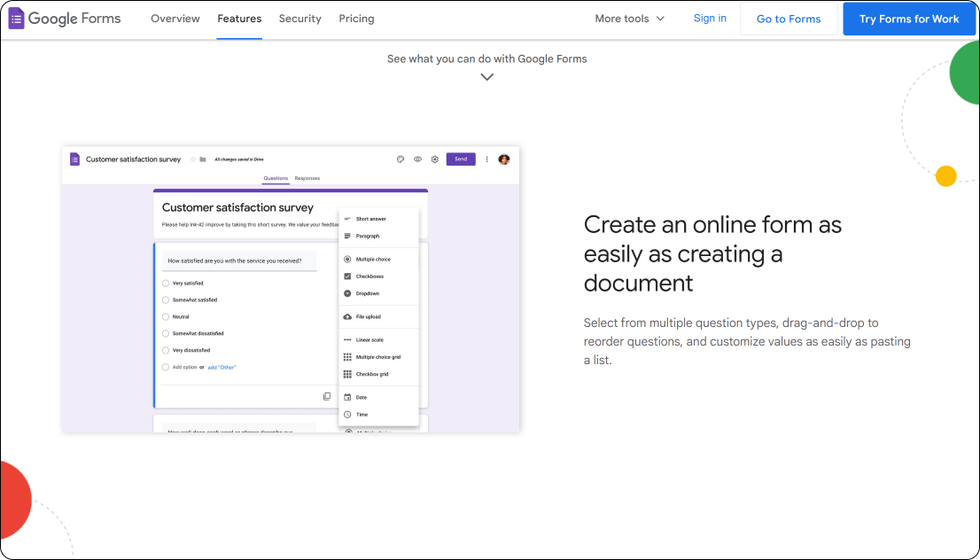980x560 pixels.
Task: Switch to the Responses tab
Action: tap(307, 178)
